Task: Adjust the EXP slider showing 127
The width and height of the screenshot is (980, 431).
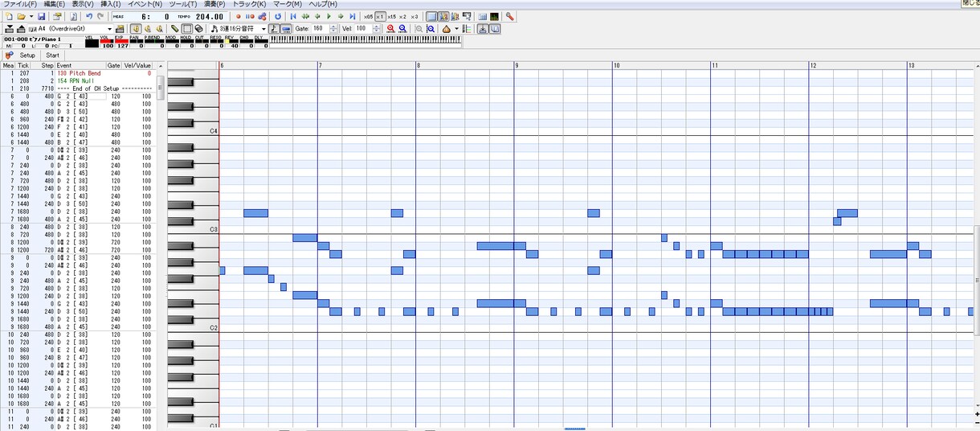Action: tap(120, 42)
